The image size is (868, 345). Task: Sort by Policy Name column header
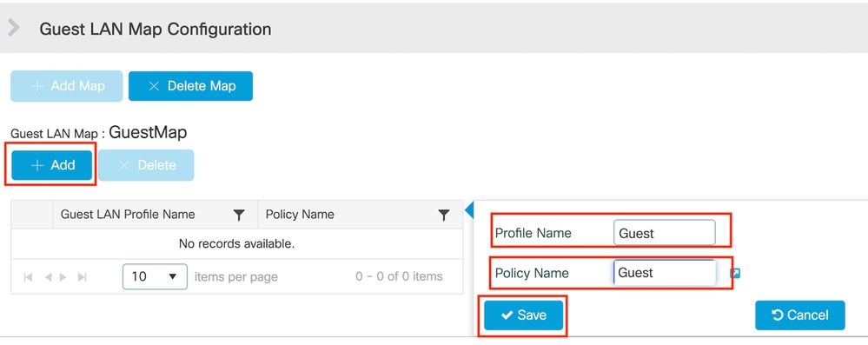tap(300, 215)
